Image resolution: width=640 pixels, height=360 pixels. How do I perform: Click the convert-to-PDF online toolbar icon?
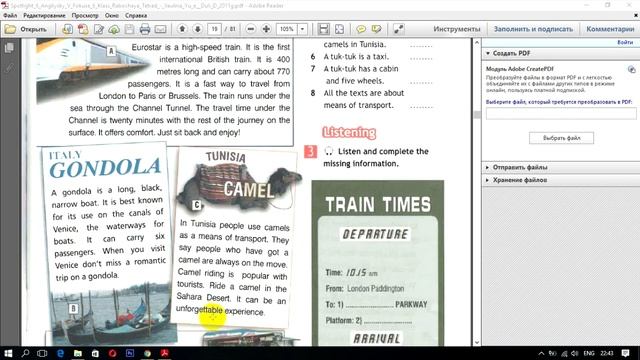[67, 29]
